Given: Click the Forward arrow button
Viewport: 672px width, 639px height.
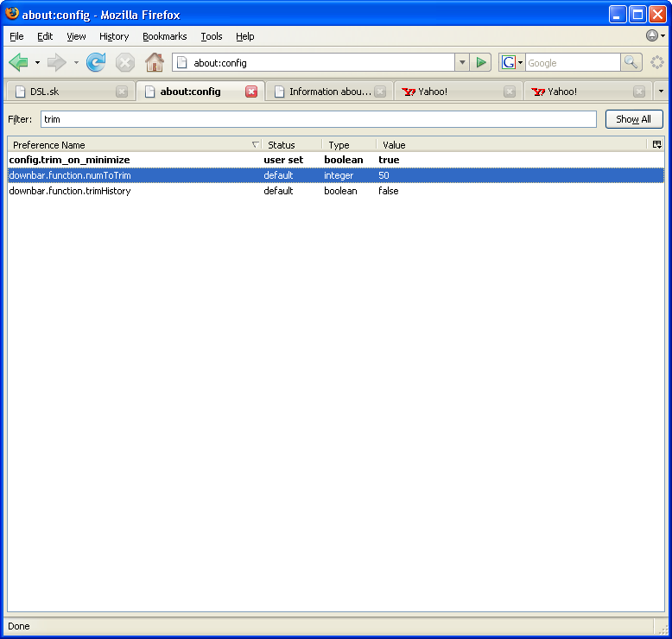Looking at the screenshot, I should [56, 62].
